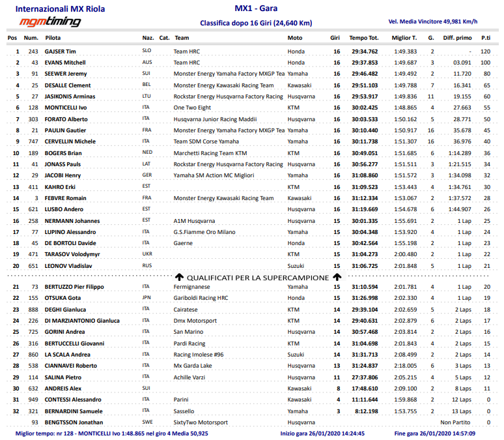
Task: Select the Classifica dopo 16 Giri subtitle
Action: [256, 23]
